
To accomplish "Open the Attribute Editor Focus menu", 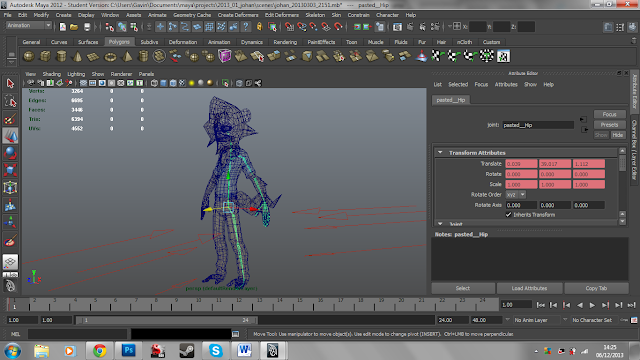I will click(481, 84).
